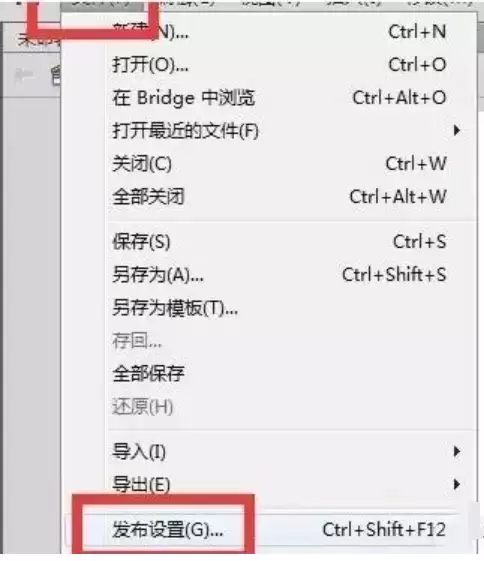The image size is (484, 561).
Task: Click the 存回... menu entry
Action: point(291,341)
